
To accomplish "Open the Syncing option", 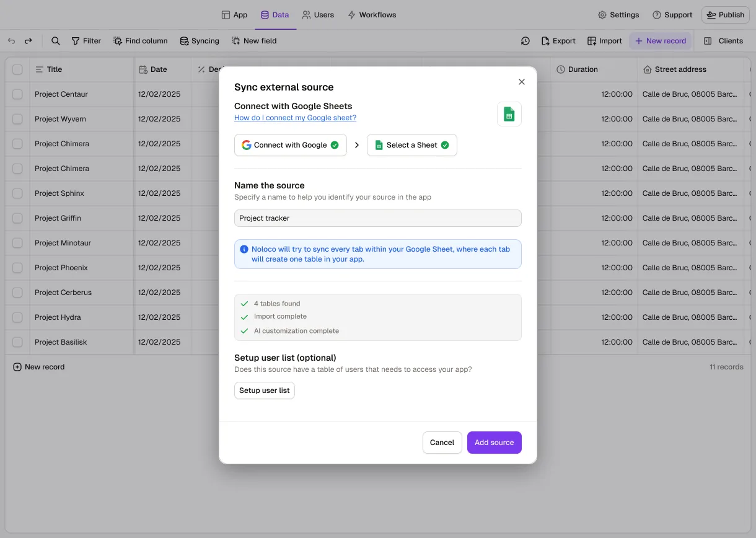I will pos(200,41).
